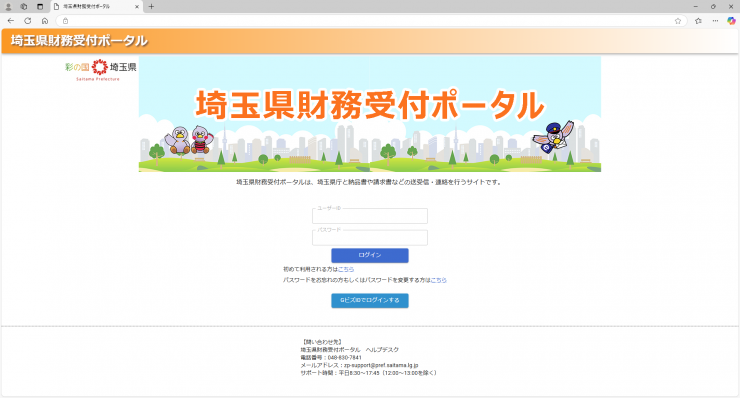Restore down the browser window
Image resolution: width=740 pixels, height=398 pixels.
tap(713, 7)
